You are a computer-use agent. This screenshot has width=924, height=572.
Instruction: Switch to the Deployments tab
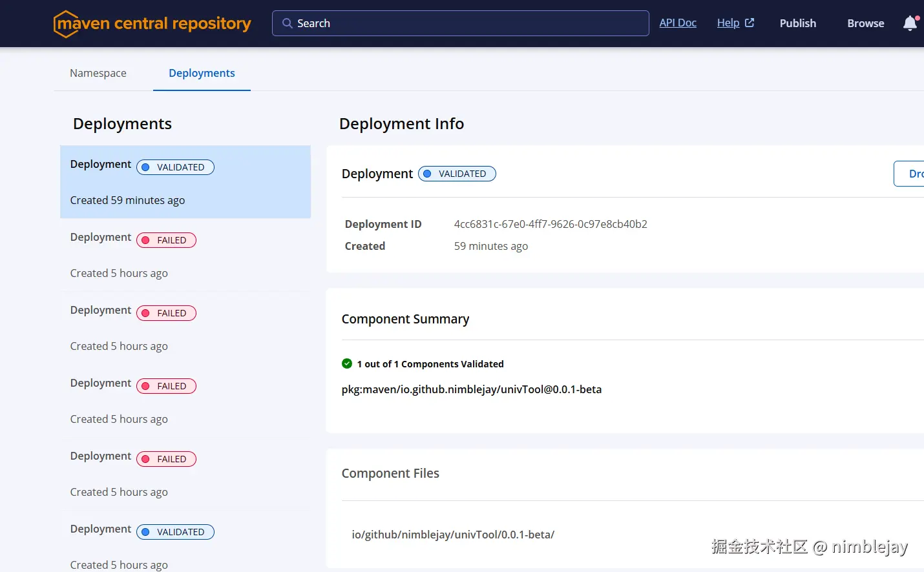202,73
